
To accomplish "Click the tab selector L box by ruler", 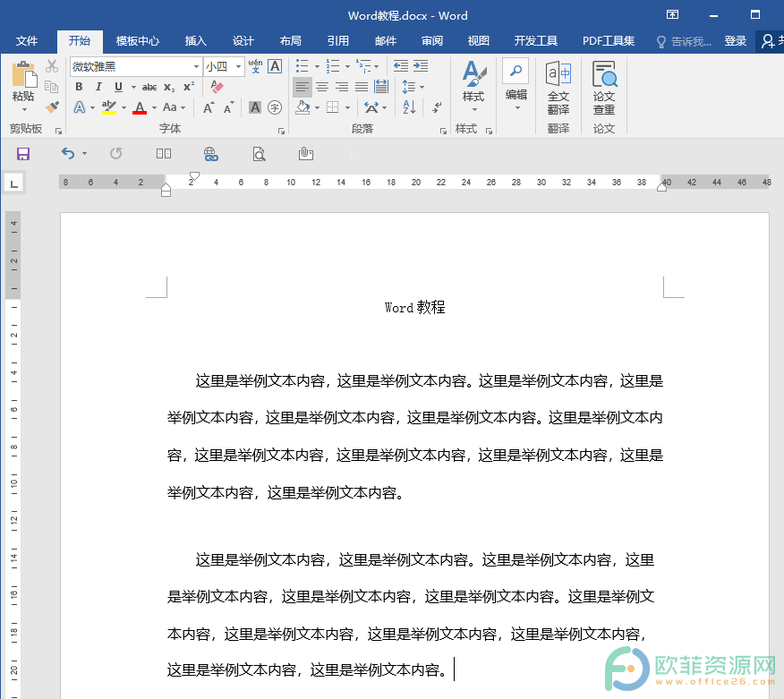I will pyautogui.click(x=14, y=183).
